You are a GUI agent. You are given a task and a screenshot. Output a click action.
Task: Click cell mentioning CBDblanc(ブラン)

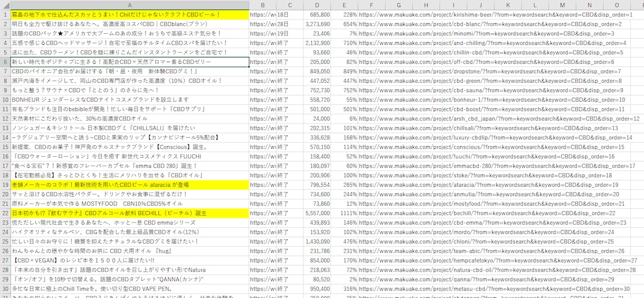(x=130, y=24)
